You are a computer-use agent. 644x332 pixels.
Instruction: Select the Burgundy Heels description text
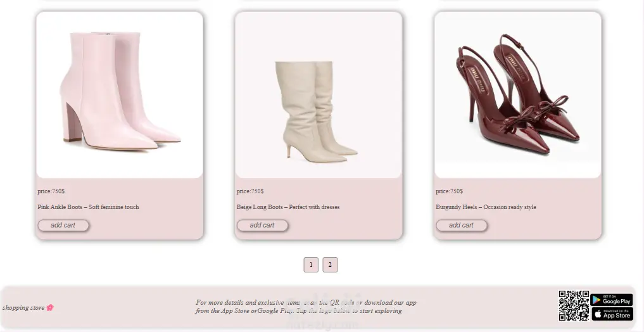click(x=486, y=207)
